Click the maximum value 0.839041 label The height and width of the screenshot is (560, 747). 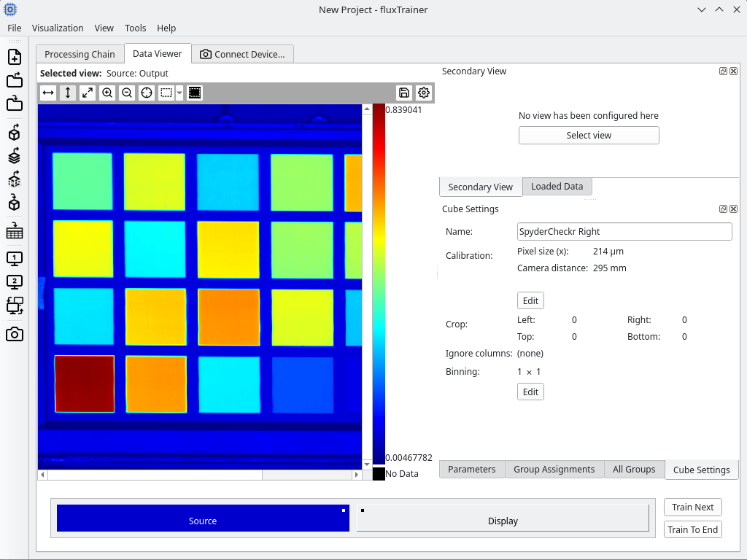pyautogui.click(x=403, y=110)
